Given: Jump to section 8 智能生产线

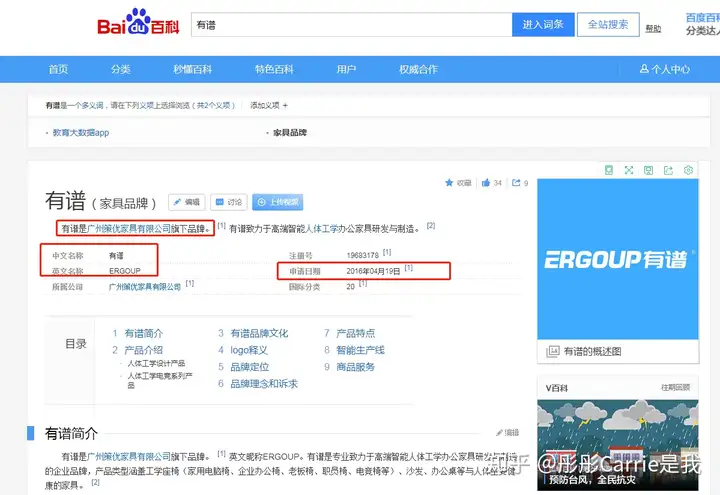Looking at the screenshot, I should pos(360,350).
